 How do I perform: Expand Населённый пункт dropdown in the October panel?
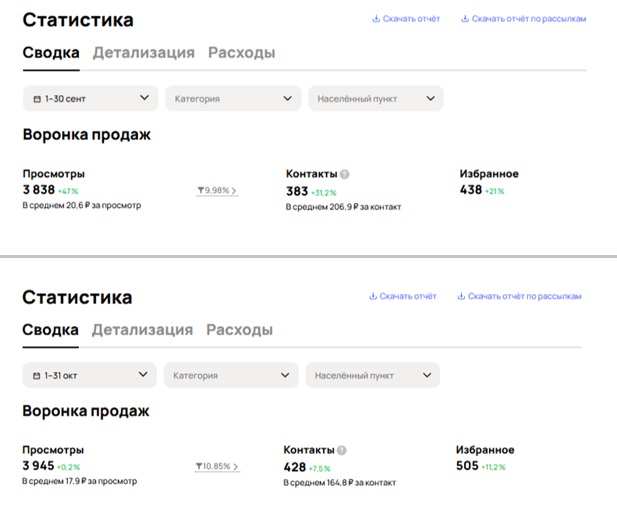372,375
